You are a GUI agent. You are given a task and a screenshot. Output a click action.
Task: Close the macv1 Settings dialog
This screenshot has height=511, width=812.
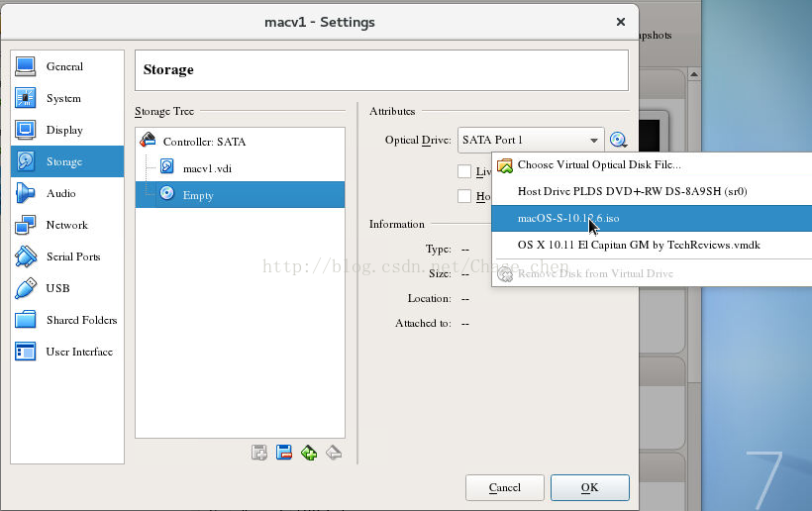click(x=621, y=22)
